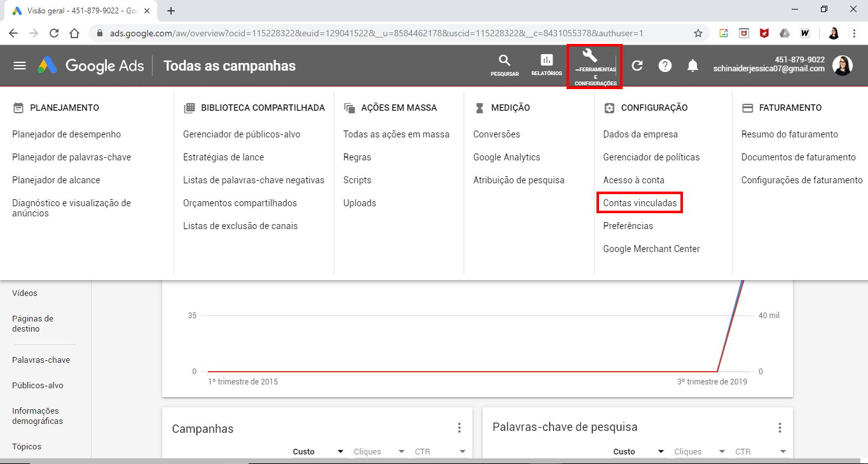
Task: Click the red shield extension icon
Action: 764,33
